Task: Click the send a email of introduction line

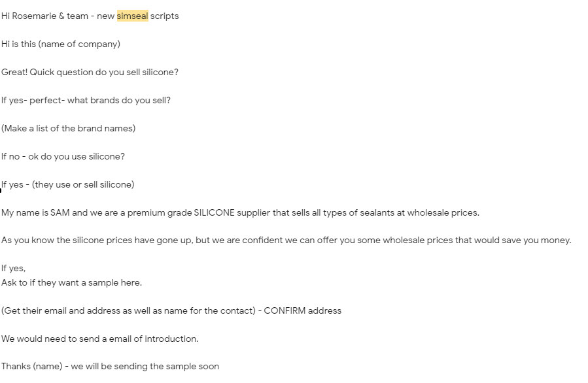Action: [x=100, y=339]
